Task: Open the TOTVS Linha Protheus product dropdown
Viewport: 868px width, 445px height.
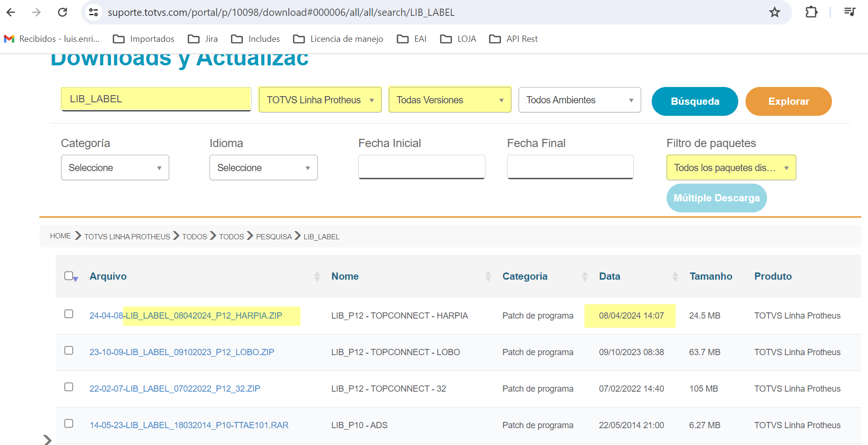Action: tap(320, 99)
